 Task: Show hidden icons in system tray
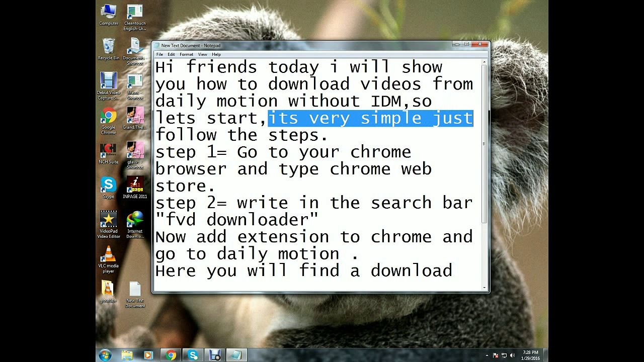coord(487,355)
